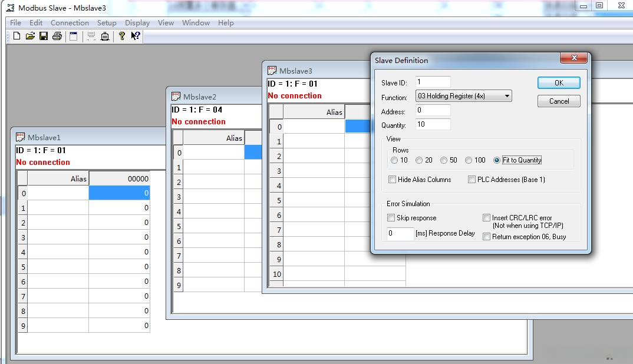Viewport: 633px width, 364px height.
Task: Print via the printer toolbar icon
Action: [x=57, y=36]
